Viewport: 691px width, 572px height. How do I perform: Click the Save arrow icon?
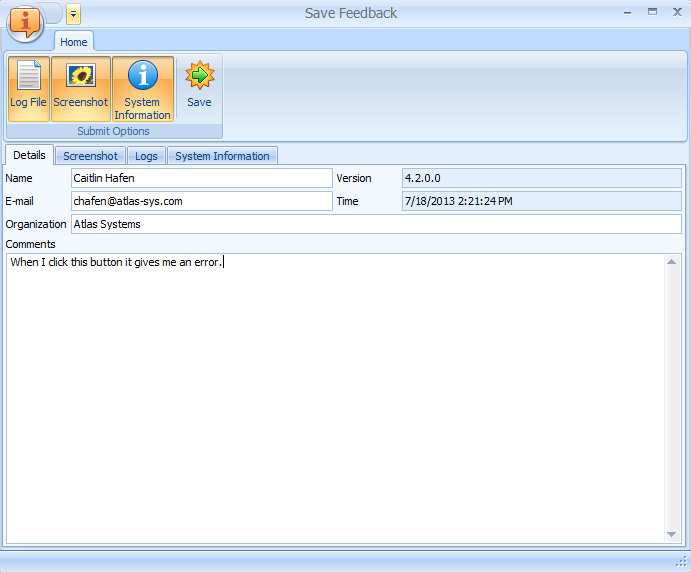(199, 76)
